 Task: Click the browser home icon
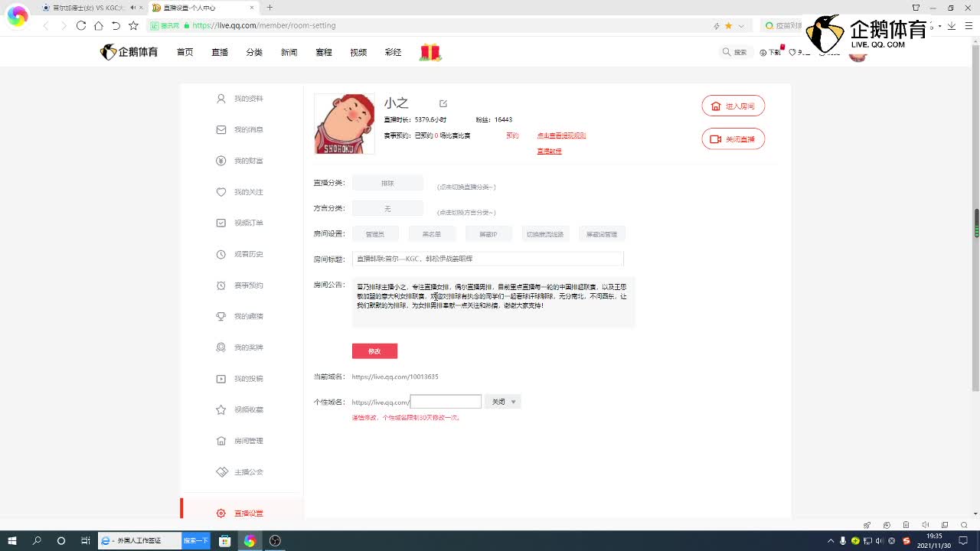[98, 25]
